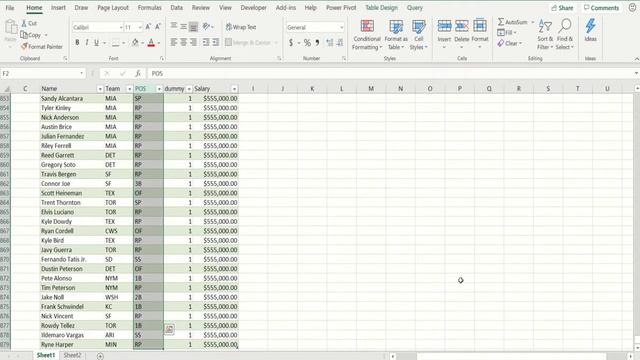Apply the cell fill color bucket
Image resolution: width=640 pixels, height=360 pixels.
pyautogui.click(x=135, y=42)
